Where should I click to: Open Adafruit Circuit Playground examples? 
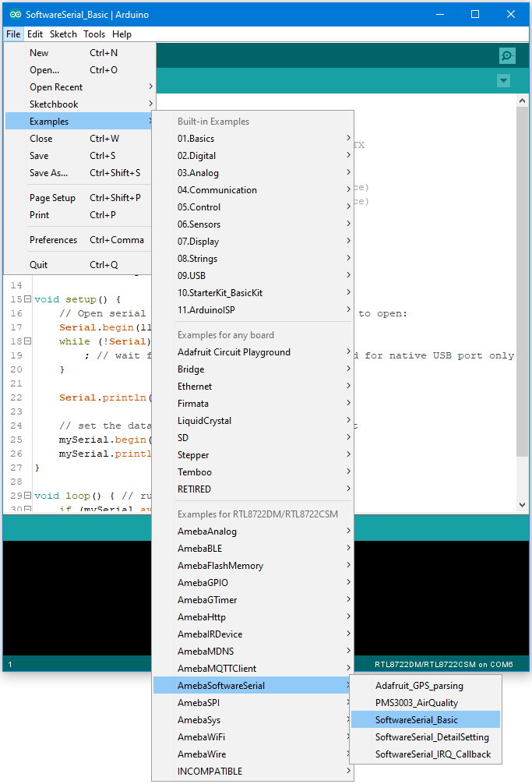(253, 352)
